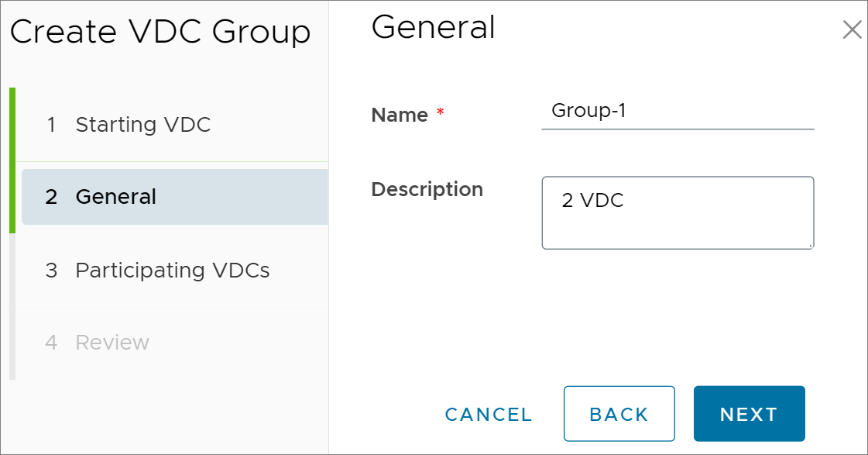Click the General page heading
The width and height of the screenshot is (868, 455).
coord(434,27)
